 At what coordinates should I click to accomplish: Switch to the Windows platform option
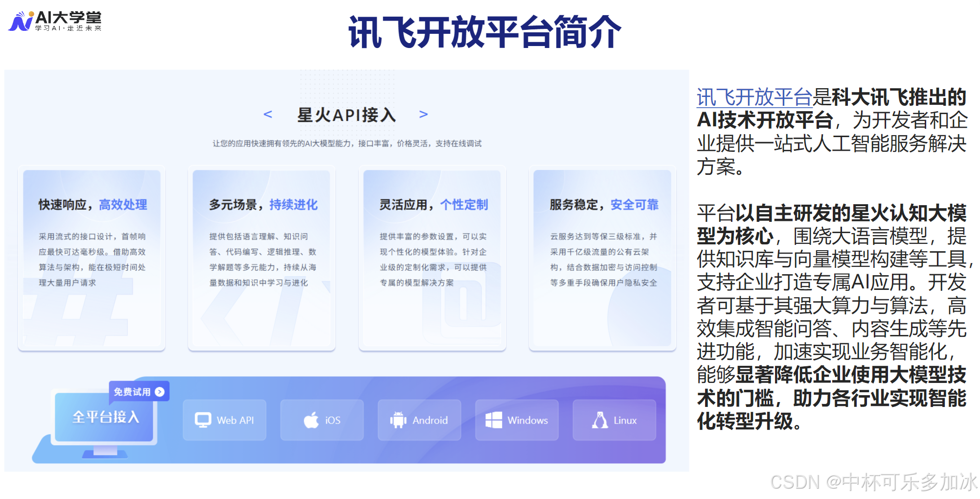pyautogui.click(x=516, y=420)
